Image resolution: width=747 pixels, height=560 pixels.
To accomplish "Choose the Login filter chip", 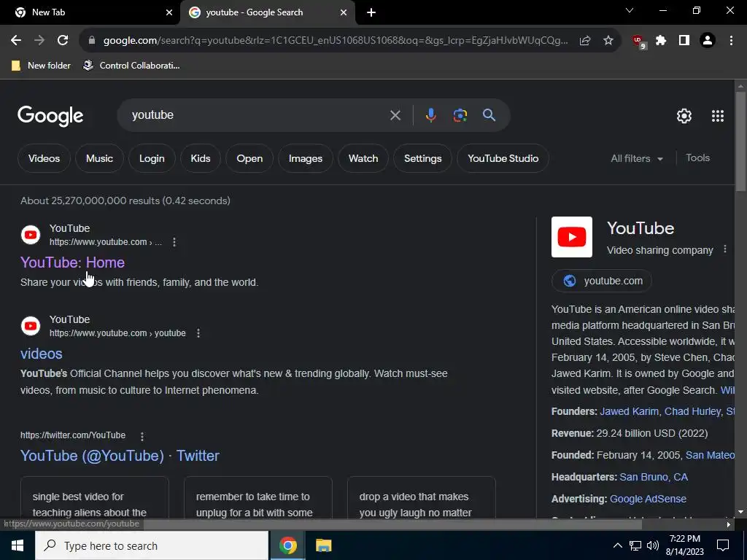I will tap(152, 158).
